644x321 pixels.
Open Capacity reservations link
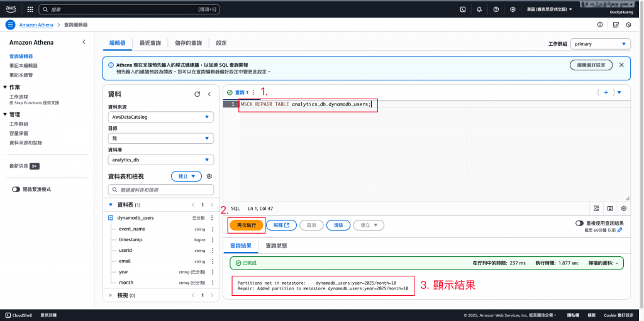18,133
